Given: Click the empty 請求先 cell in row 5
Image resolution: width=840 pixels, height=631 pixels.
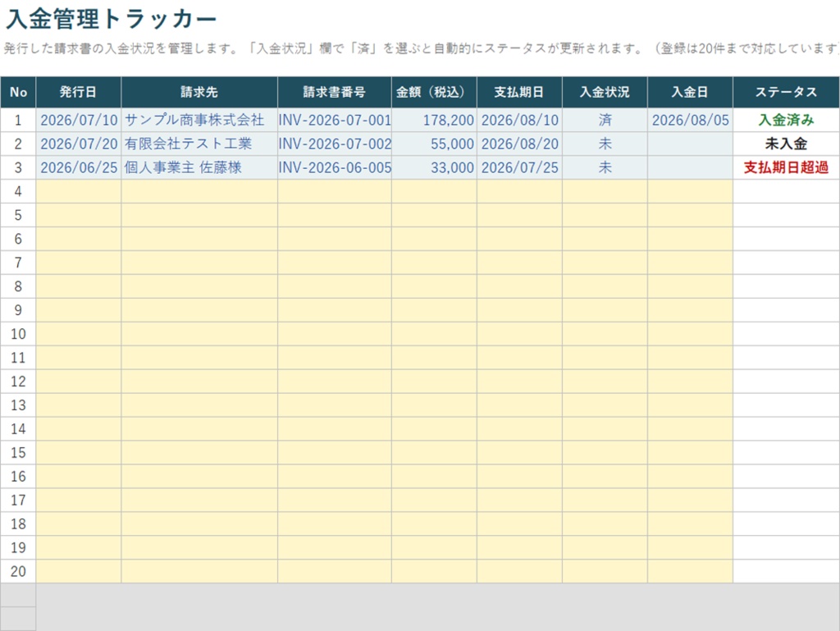Looking at the screenshot, I should [x=199, y=215].
